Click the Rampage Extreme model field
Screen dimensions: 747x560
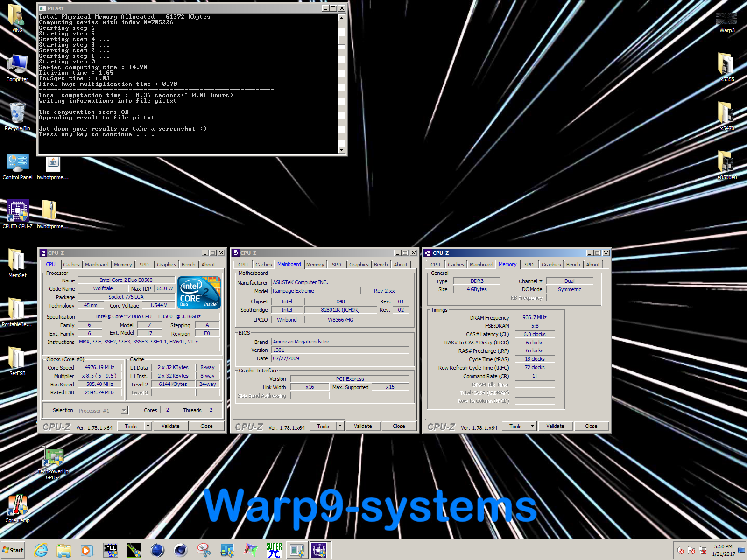pyautogui.click(x=316, y=291)
